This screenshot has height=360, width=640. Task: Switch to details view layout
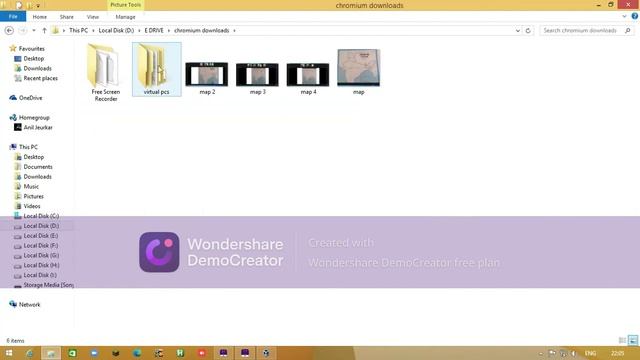[x=622, y=340]
